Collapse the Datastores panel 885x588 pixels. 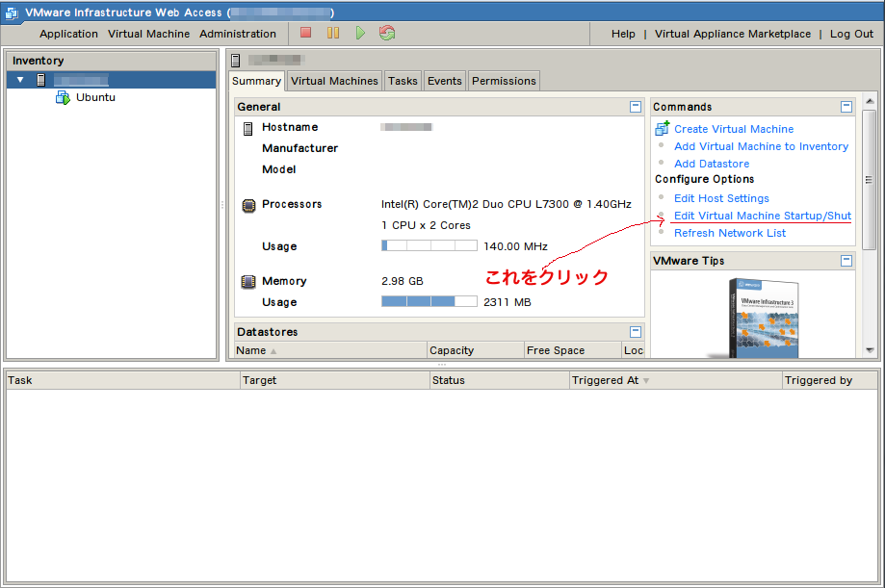(636, 332)
